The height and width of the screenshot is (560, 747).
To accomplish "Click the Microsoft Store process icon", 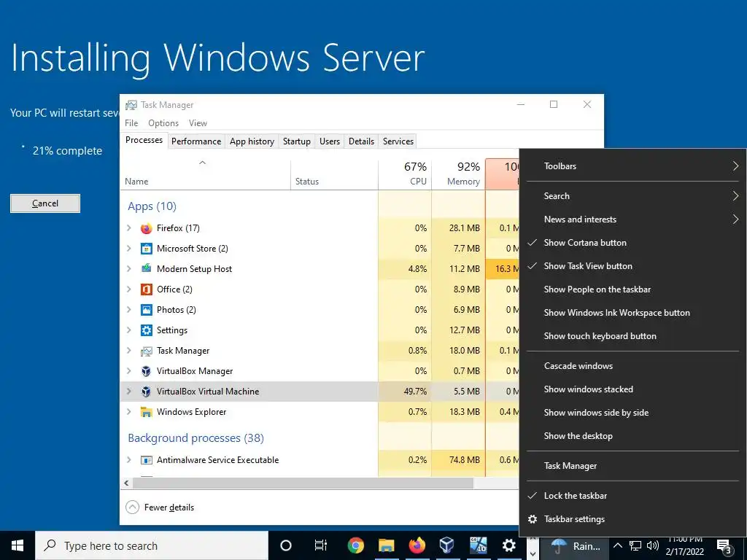I will (146, 249).
